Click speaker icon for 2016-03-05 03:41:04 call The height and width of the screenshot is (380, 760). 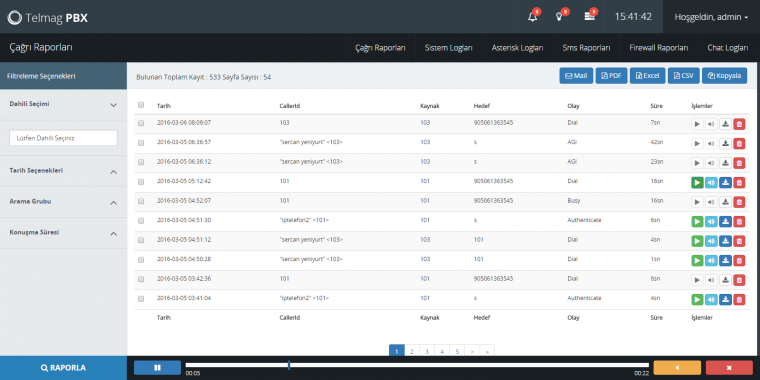(711, 300)
